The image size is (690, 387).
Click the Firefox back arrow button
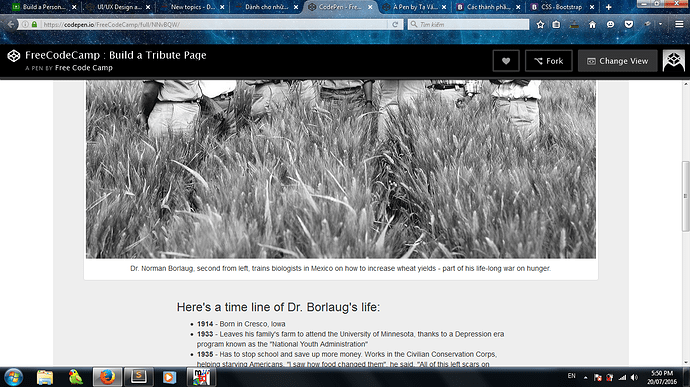point(10,25)
